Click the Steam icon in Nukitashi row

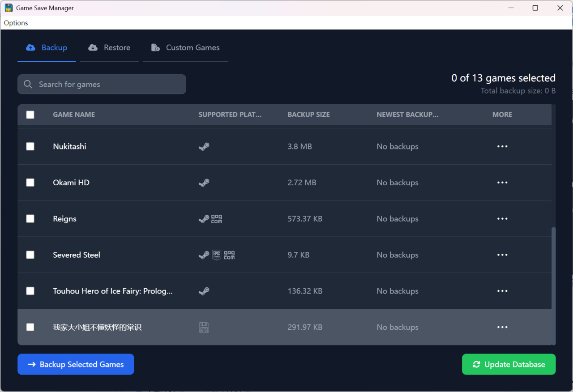204,146
